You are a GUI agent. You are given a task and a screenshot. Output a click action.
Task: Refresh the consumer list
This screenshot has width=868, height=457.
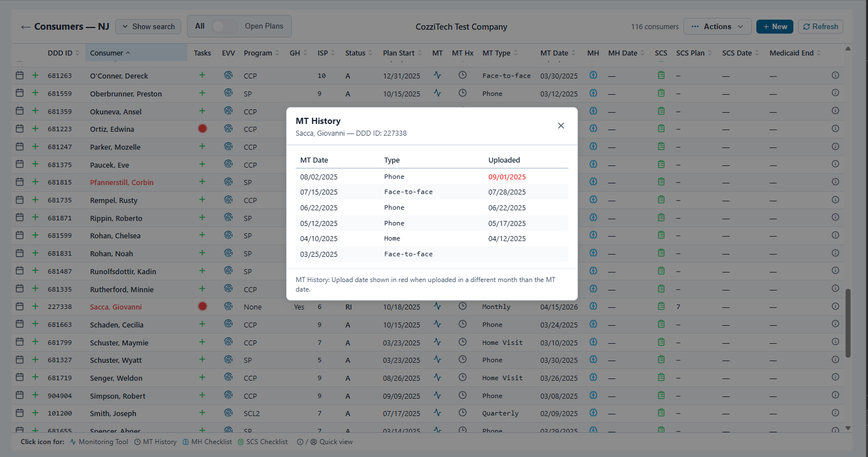click(820, 26)
